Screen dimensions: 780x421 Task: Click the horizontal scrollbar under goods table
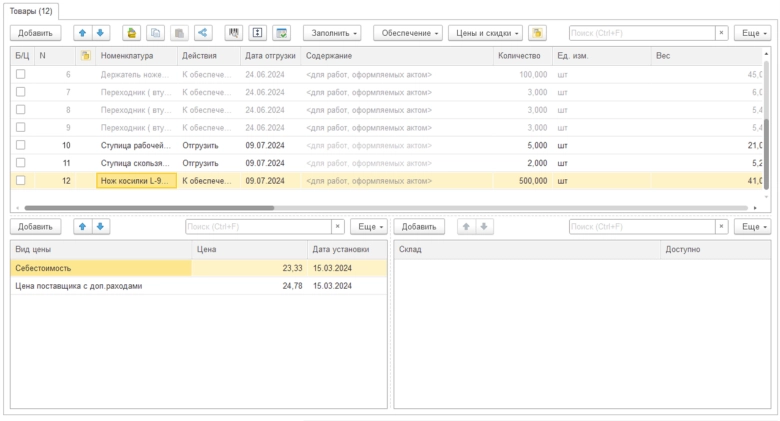[x=150, y=208]
